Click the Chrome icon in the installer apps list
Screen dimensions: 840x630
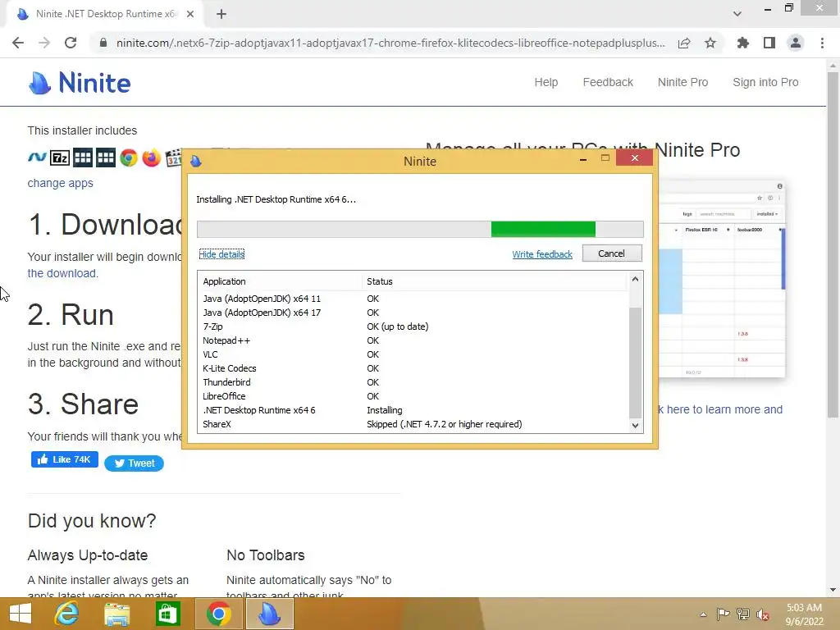point(129,158)
